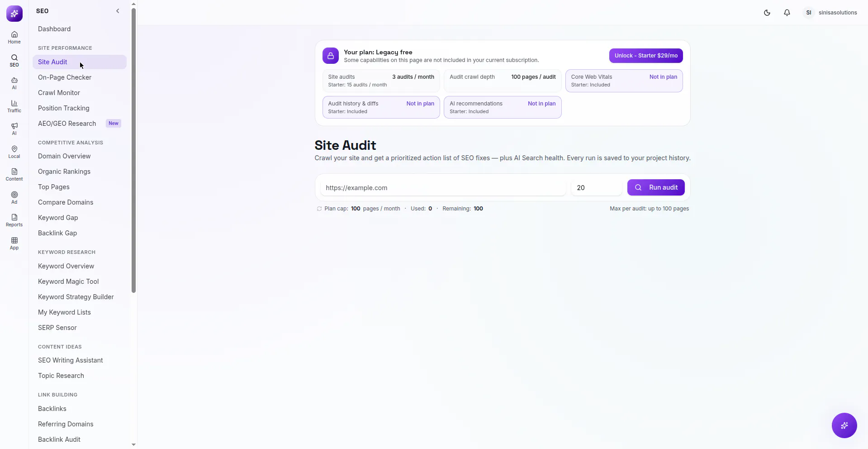Open Domain Overview
The image size is (868, 449).
(80, 156)
